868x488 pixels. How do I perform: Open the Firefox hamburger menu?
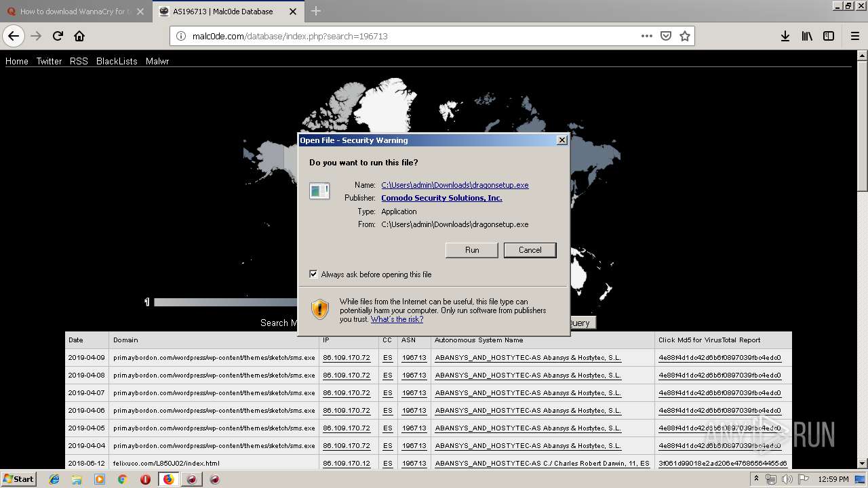[854, 36]
